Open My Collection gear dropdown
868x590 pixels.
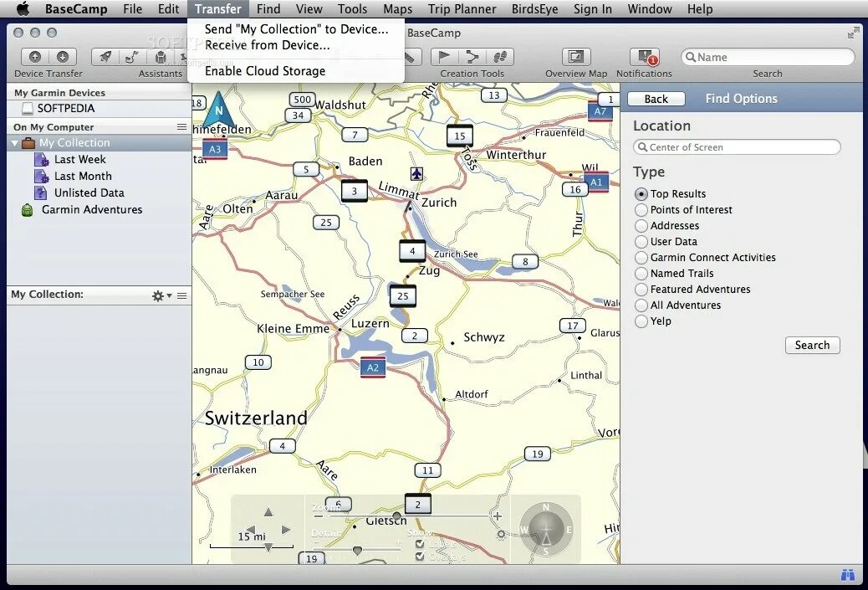pyautogui.click(x=161, y=295)
